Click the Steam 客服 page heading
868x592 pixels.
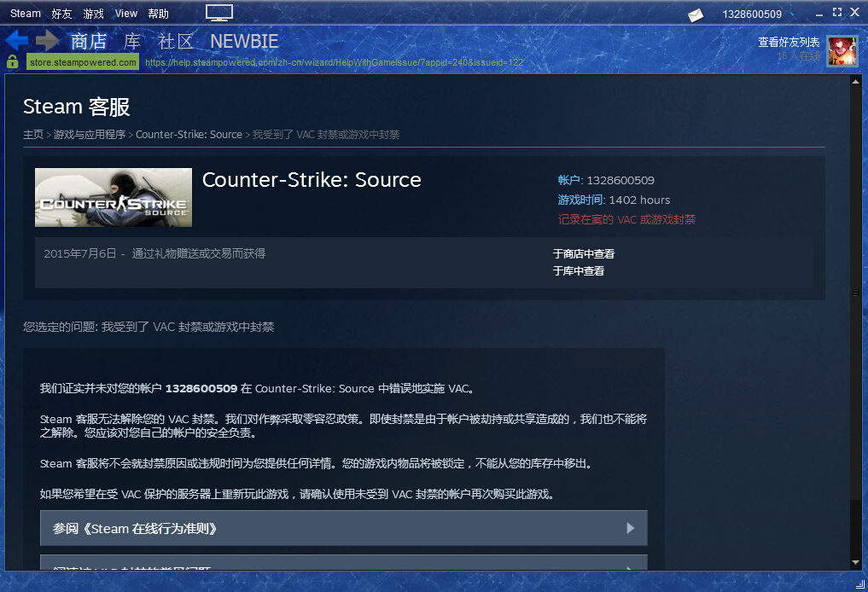pos(77,107)
